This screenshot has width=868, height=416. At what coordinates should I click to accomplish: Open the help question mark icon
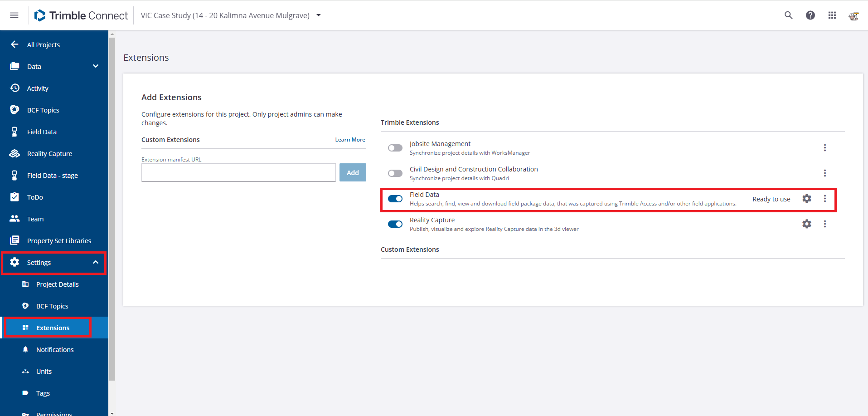pyautogui.click(x=810, y=15)
